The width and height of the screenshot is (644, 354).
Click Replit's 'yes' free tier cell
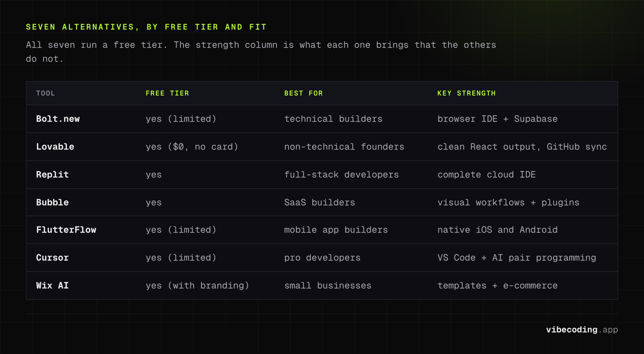coord(153,175)
